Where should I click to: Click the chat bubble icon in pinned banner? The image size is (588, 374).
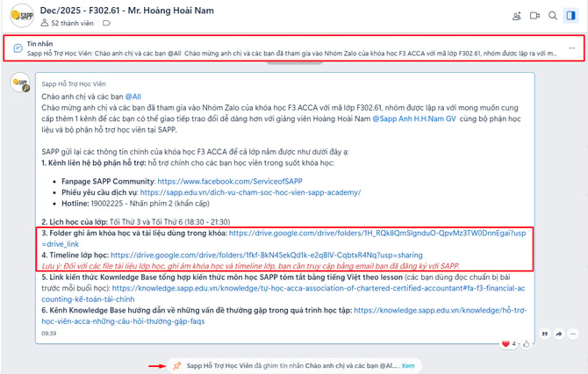point(18,48)
